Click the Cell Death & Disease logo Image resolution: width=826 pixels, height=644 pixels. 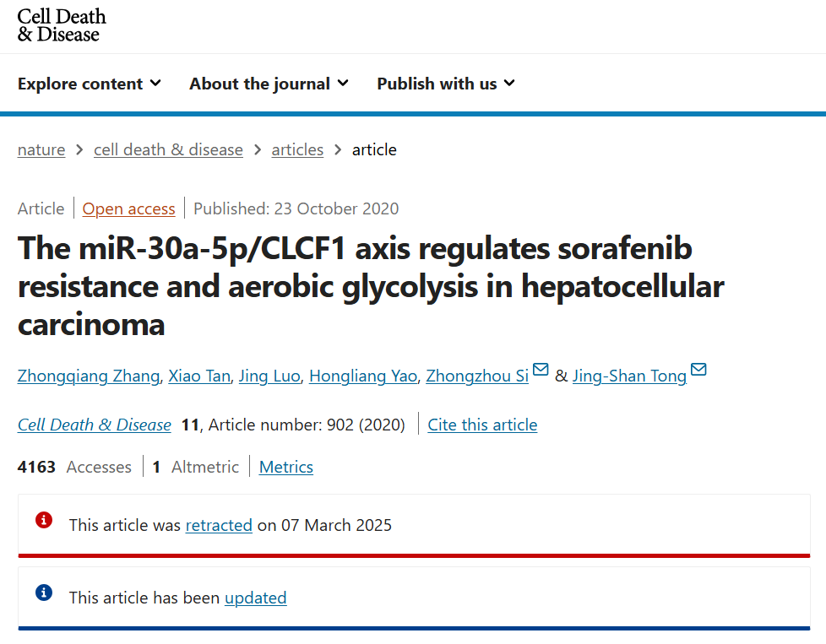pos(61,25)
